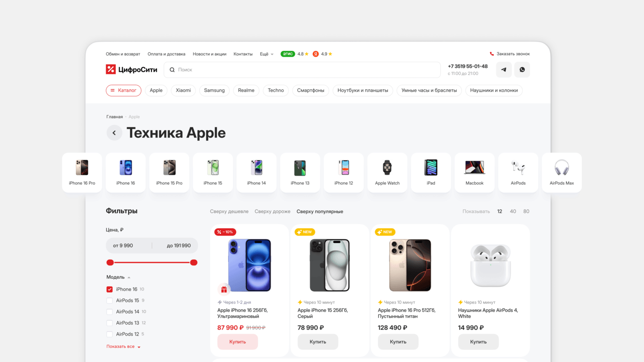Click the right price slider handle

click(194, 263)
